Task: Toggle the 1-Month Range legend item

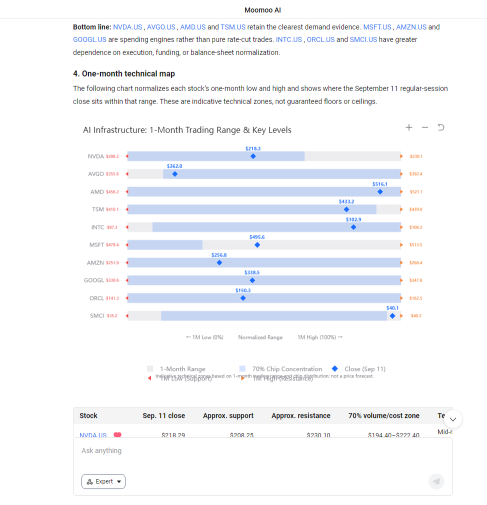Action: (176, 369)
